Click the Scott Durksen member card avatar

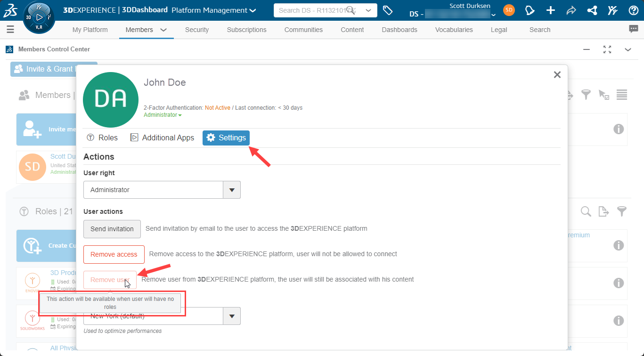(33, 167)
